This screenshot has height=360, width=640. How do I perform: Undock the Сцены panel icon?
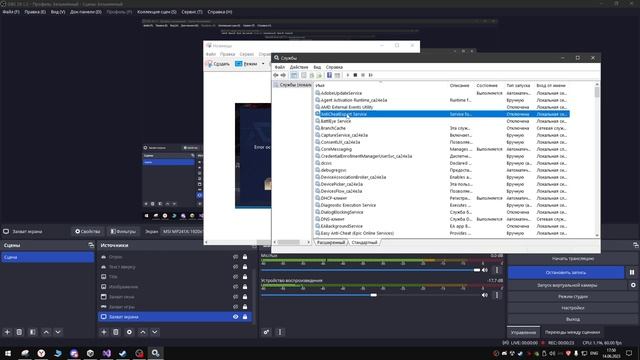point(91,245)
